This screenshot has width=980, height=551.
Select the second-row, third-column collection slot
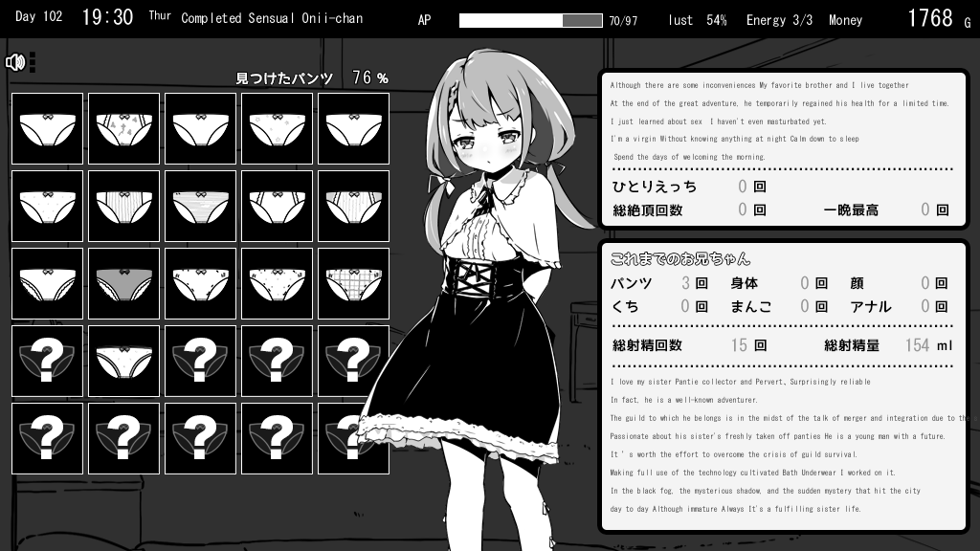tap(201, 207)
